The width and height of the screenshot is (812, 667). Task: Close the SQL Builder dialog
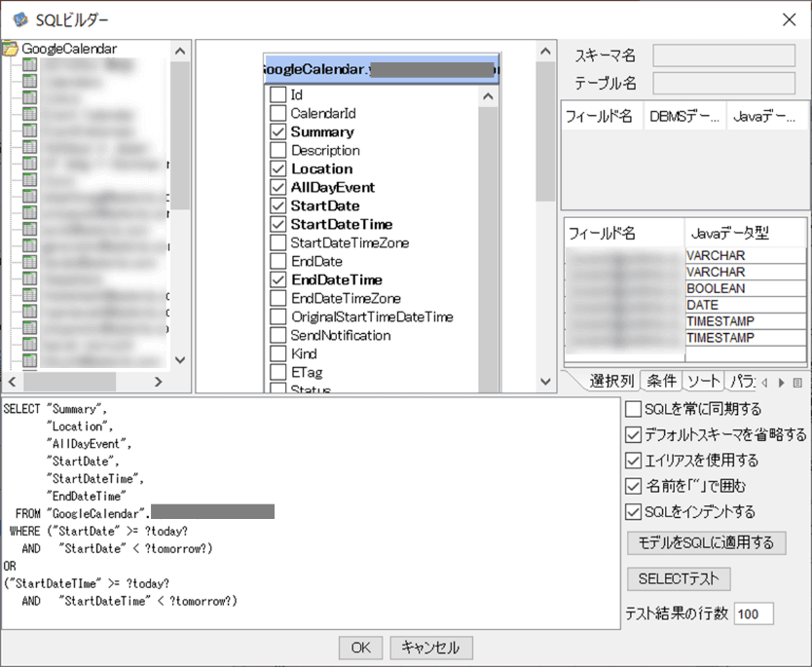(x=790, y=19)
